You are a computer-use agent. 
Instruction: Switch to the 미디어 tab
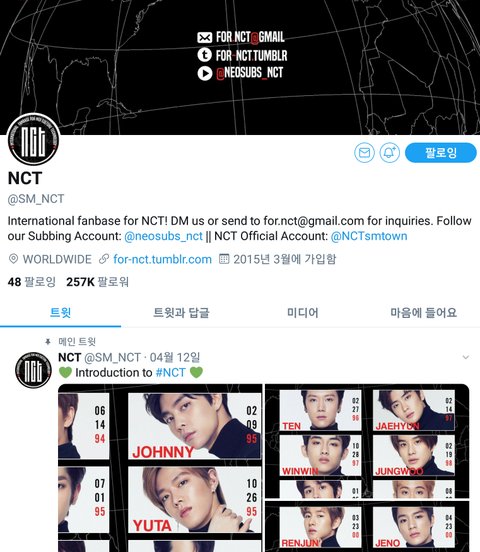click(x=303, y=313)
